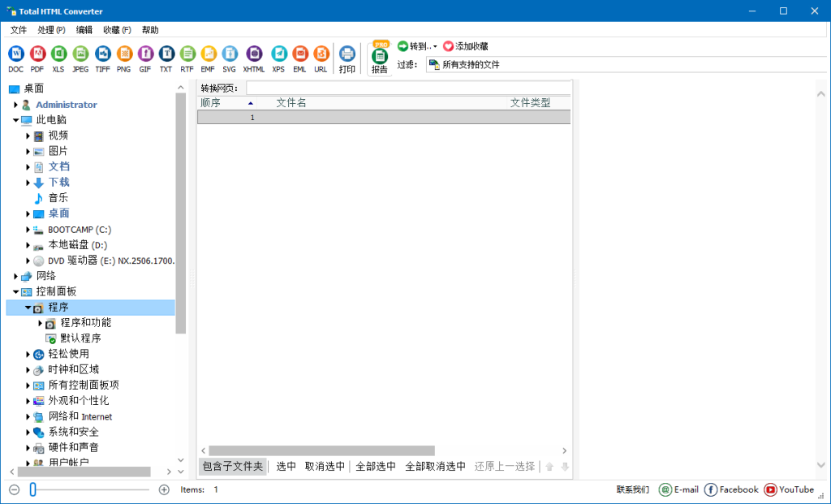Select the 音乐 tree item
This screenshot has height=504, width=831.
58,198
